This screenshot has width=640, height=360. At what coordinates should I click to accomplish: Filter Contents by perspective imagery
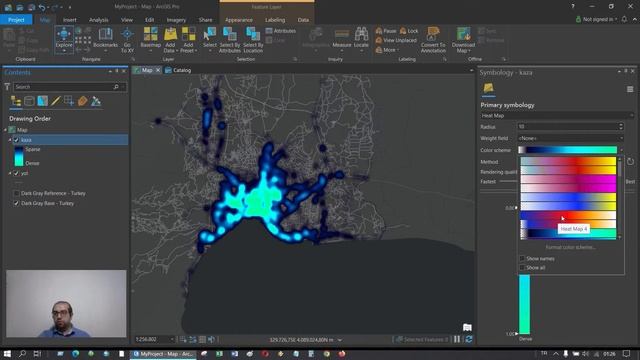96,101
